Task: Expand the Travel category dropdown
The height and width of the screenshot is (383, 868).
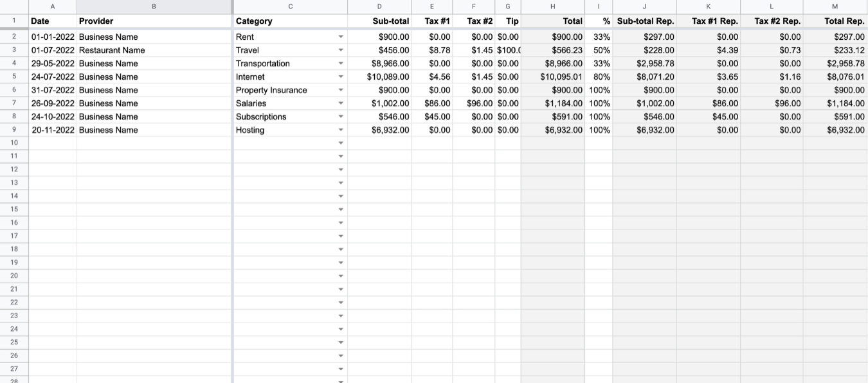Action: click(x=341, y=51)
